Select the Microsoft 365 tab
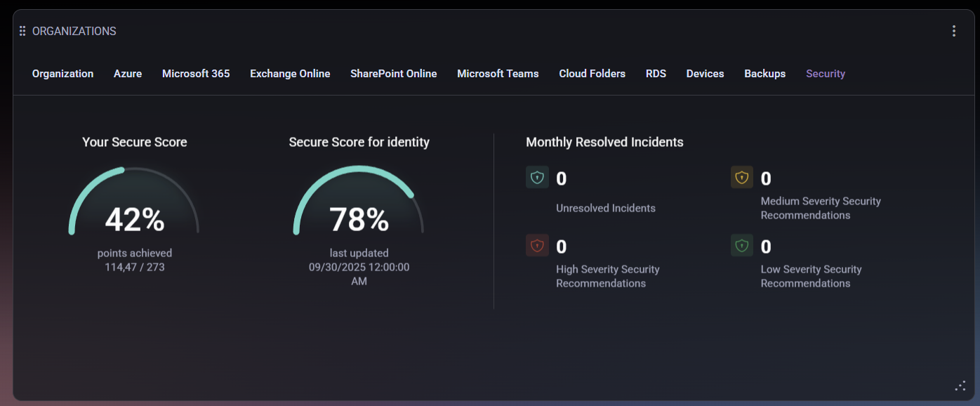The width and height of the screenshot is (980, 406). (x=196, y=74)
